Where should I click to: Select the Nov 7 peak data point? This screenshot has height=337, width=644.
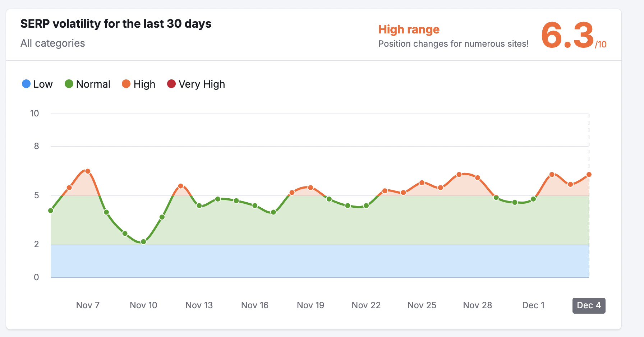88,171
